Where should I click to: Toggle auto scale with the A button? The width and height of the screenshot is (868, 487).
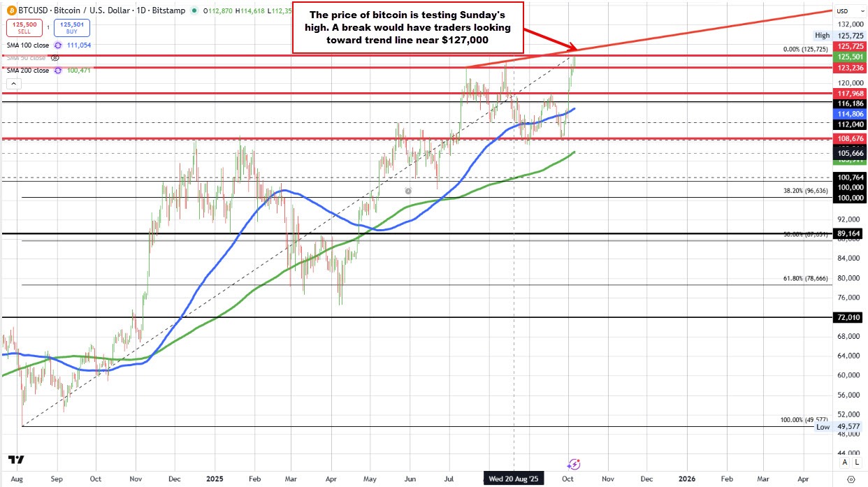[845, 462]
